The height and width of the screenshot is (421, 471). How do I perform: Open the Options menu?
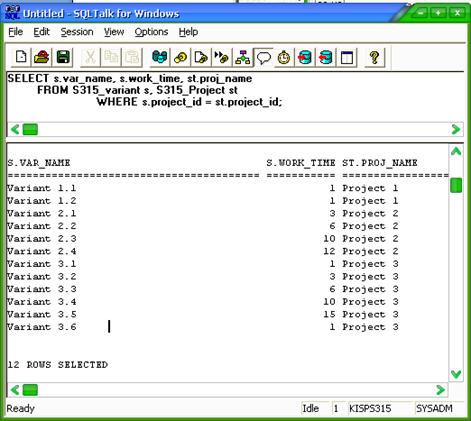(x=151, y=32)
